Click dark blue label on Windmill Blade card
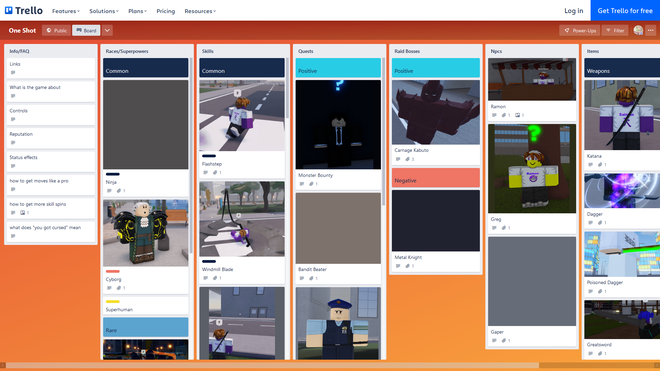Viewport: 660px width, 371px height. coord(209,261)
